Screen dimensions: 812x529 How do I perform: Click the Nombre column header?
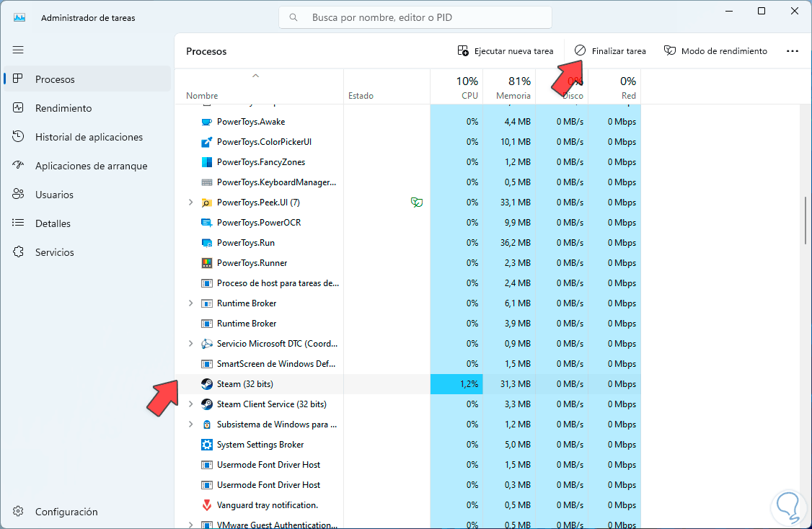(259, 86)
